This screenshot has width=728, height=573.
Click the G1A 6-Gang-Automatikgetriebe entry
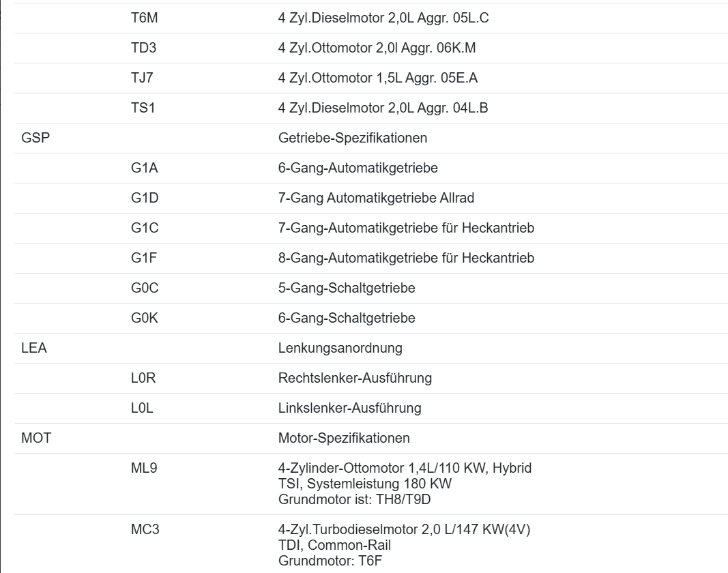pyautogui.click(x=358, y=168)
